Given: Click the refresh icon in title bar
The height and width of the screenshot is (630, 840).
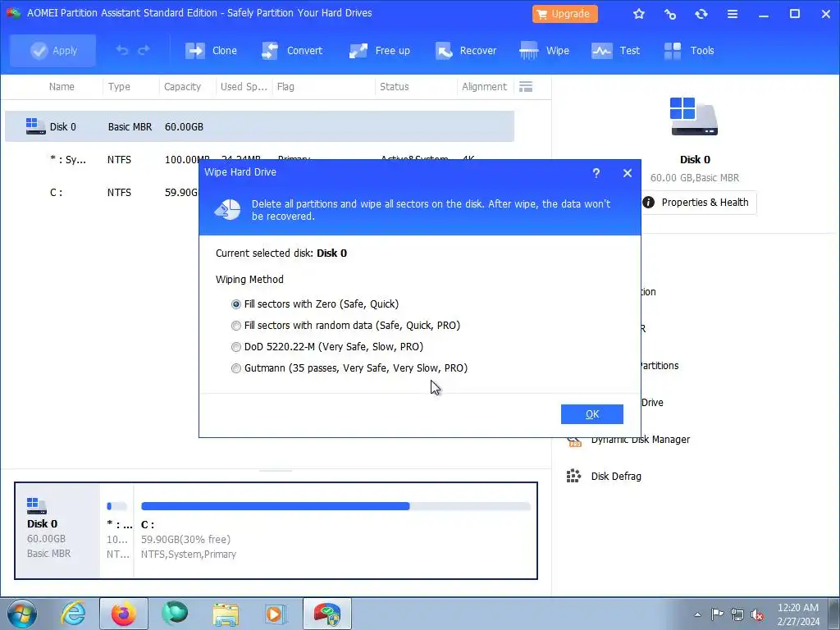Looking at the screenshot, I should (x=701, y=14).
